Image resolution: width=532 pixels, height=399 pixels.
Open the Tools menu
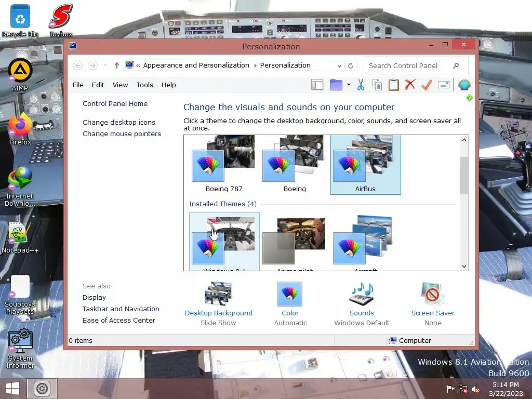[145, 85]
